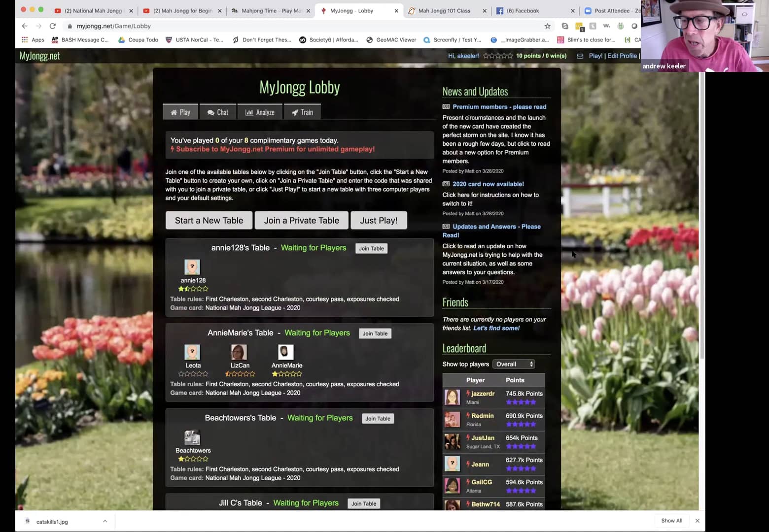Open the catskills1.jpg downloaded file
Viewport: 769px width, 532px height.
(x=52, y=522)
